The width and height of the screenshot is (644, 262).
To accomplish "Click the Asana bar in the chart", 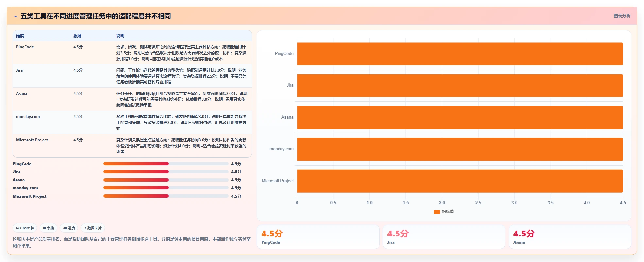I will pyautogui.click(x=460, y=117).
